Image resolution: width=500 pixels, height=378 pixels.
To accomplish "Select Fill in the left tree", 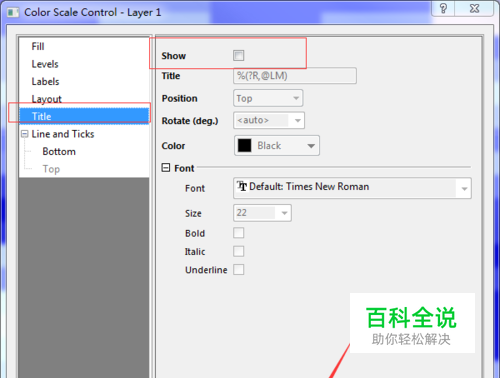I will pyautogui.click(x=38, y=46).
